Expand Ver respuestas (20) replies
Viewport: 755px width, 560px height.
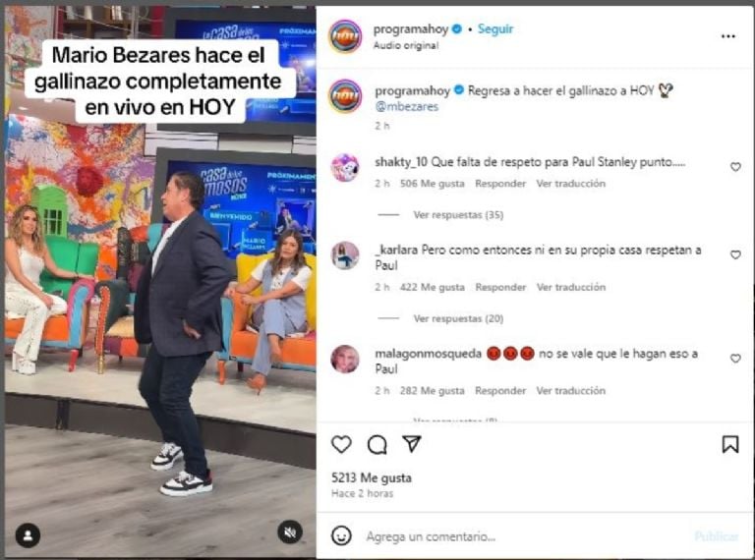(x=458, y=318)
